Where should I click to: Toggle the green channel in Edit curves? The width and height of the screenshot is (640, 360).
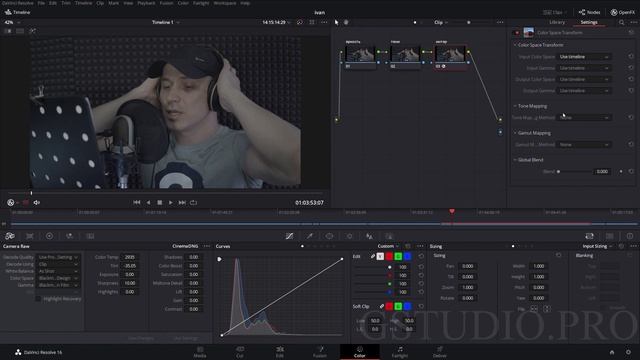398,256
